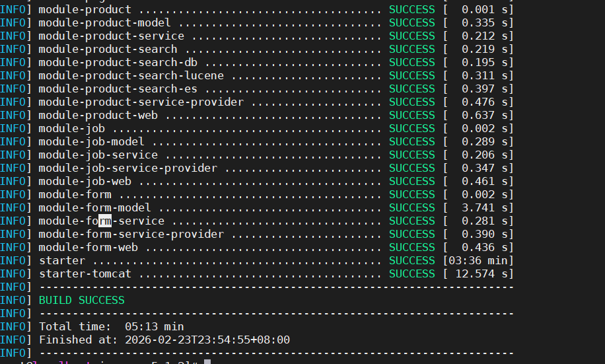Click the module-product-search-db module name
The image size is (605, 364).
pyautogui.click(x=118, y=62)
